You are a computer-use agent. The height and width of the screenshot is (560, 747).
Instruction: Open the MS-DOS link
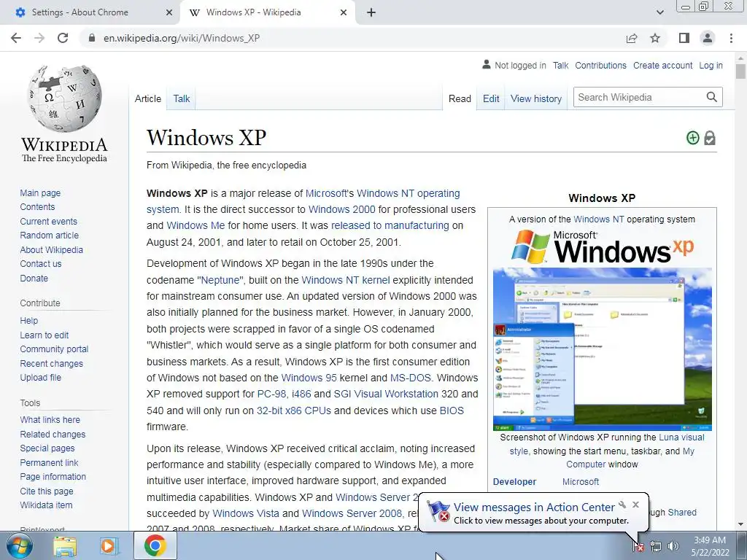tap(410, 378)
